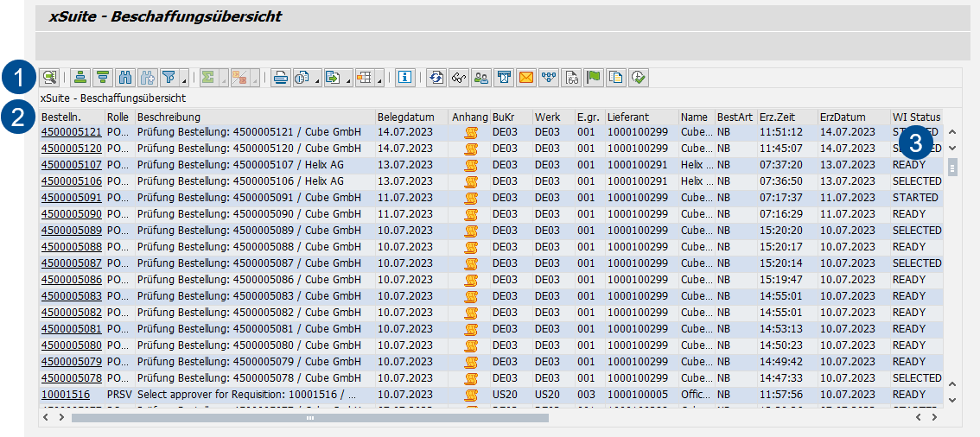The width and height of the screenshot is (980, 437).
Task: Click the Find Next binoculars icon
Action: [x=147, y=78]
